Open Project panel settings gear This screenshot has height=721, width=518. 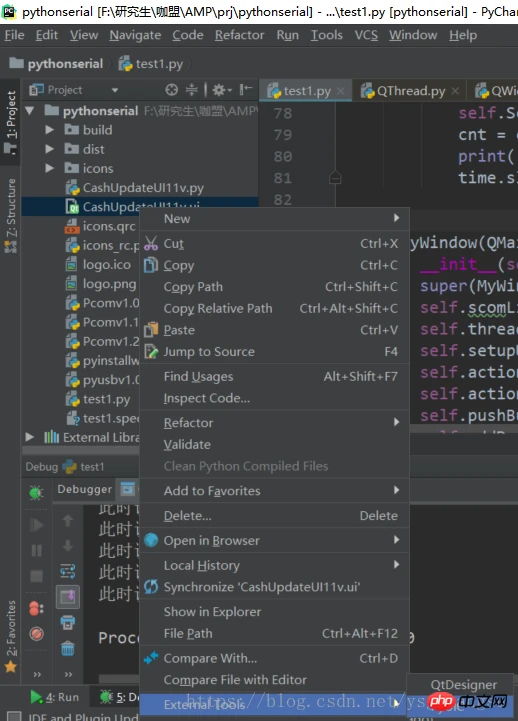[222, 90]
